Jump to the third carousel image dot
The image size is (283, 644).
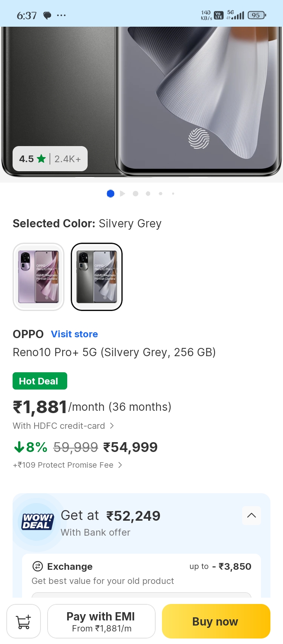click(136, 194)
